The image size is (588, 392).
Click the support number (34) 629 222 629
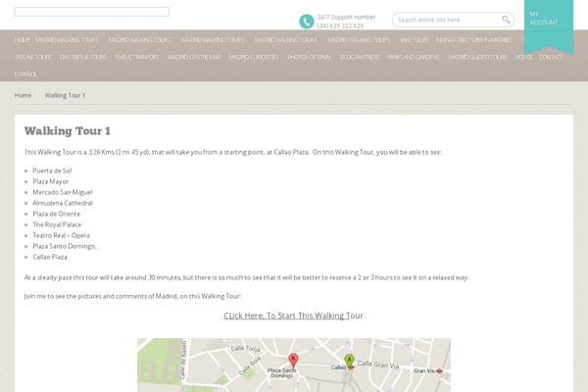tap(340, 25)
